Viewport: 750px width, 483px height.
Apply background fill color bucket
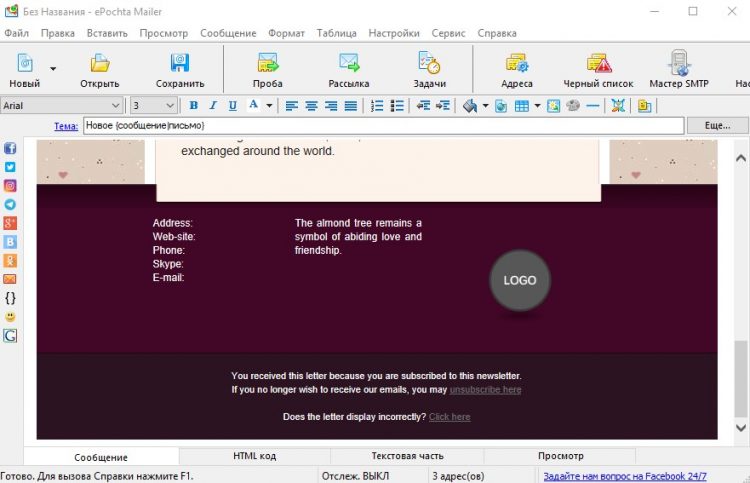470,106
